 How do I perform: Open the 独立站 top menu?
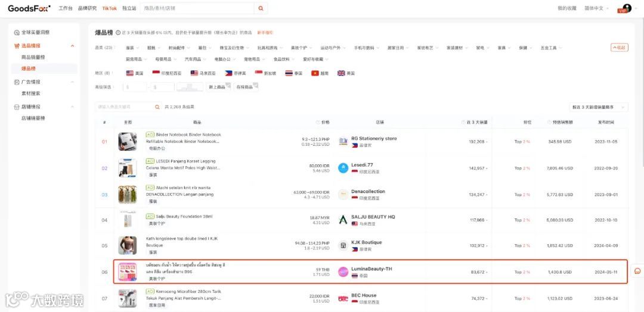129,8
